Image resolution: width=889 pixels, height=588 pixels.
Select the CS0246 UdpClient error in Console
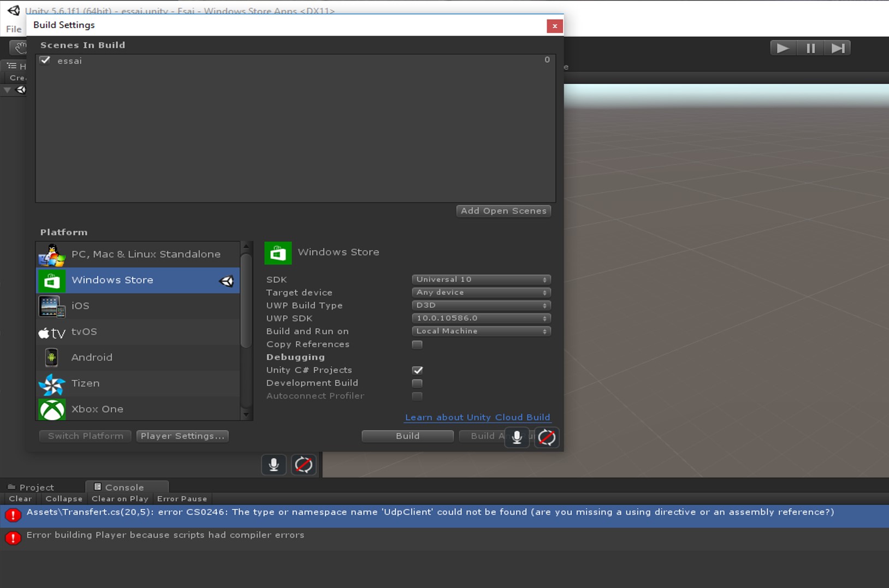(444, 516)
